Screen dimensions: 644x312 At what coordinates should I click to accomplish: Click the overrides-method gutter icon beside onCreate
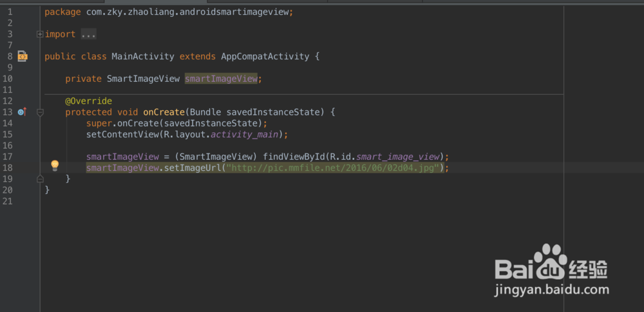coord(22,112)
